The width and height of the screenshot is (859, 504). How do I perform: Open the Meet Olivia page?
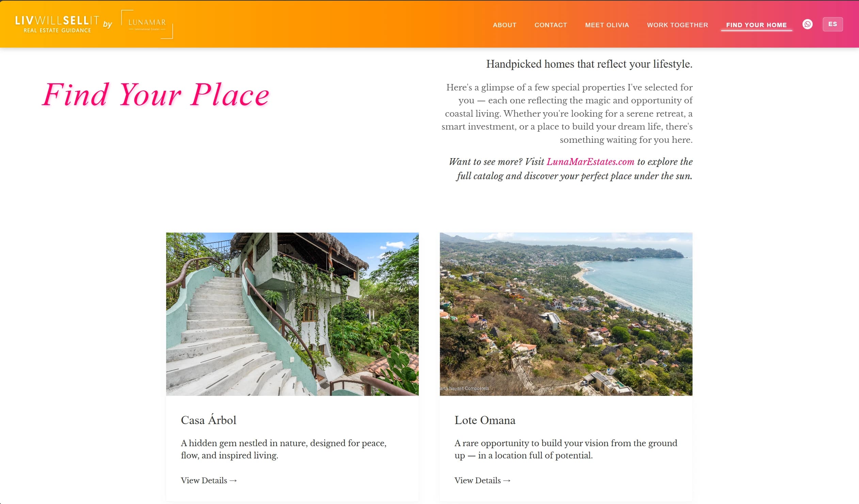click(607, 25)
